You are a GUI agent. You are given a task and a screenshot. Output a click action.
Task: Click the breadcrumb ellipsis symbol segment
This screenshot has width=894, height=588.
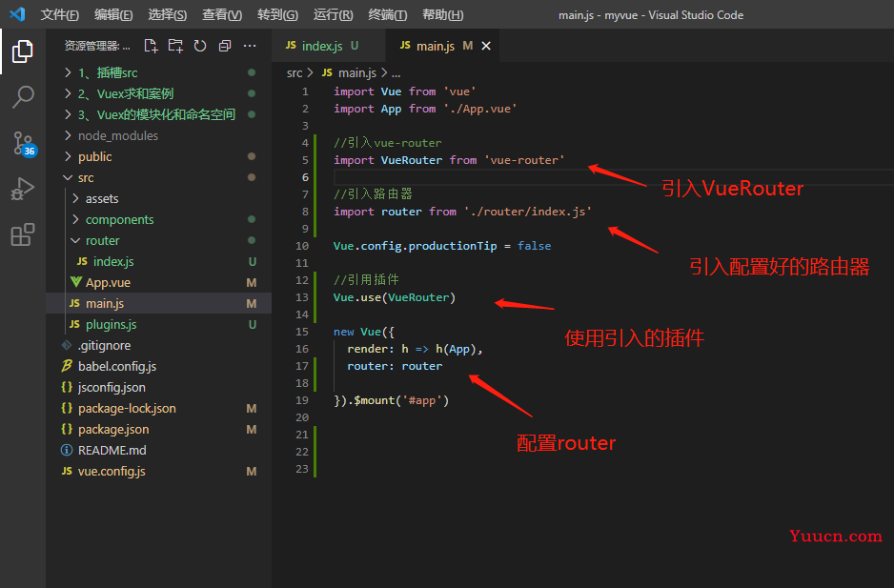pyautogui.click(x=396, y=73)
